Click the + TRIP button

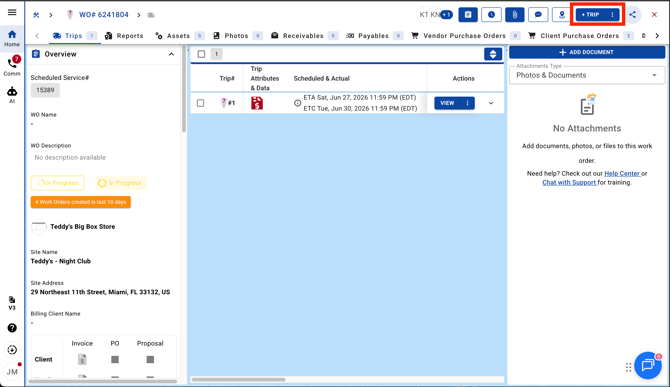point(592,15)
